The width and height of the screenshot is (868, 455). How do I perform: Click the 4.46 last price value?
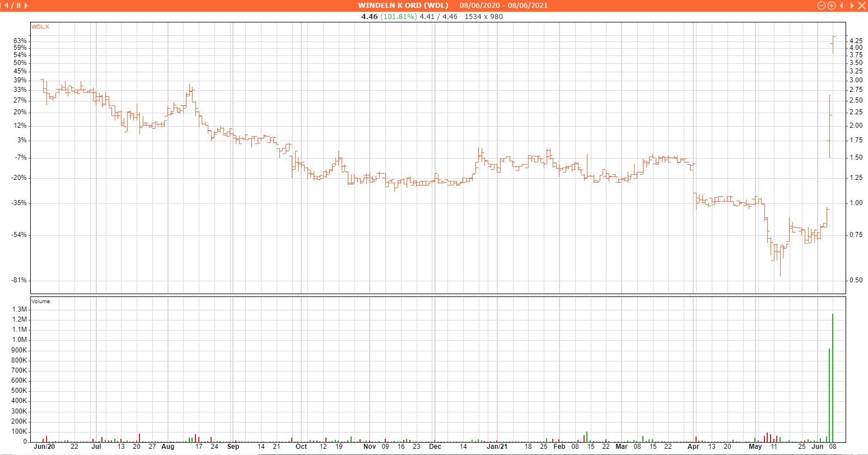point(370,16)
